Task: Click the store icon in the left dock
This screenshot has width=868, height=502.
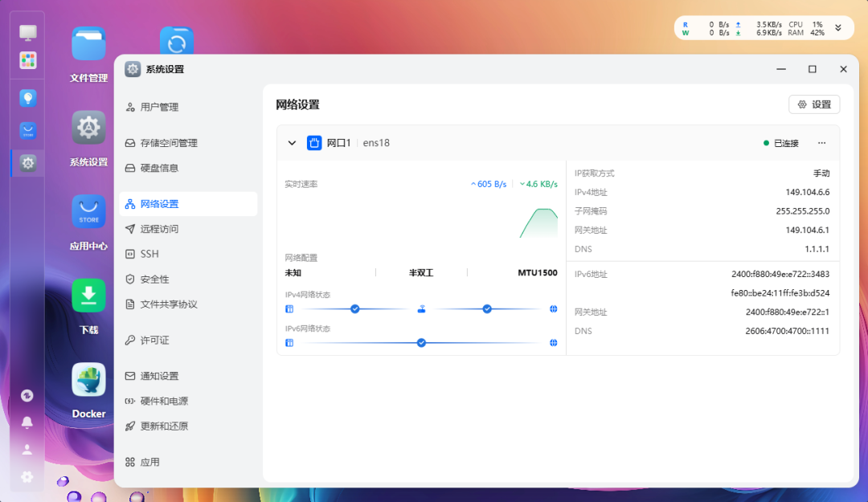Action: point(27,131)
